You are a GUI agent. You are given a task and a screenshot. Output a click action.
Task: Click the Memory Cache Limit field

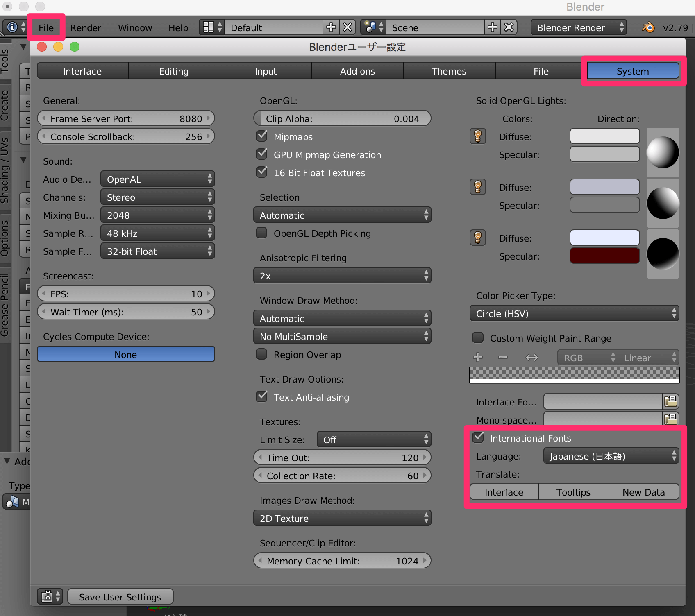pos(342,561)
